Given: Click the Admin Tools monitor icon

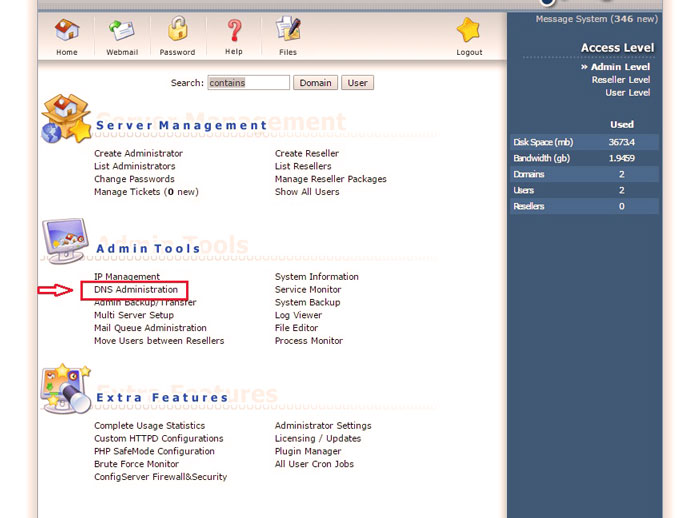Looking at the screenshot, I should pos(66,241).
